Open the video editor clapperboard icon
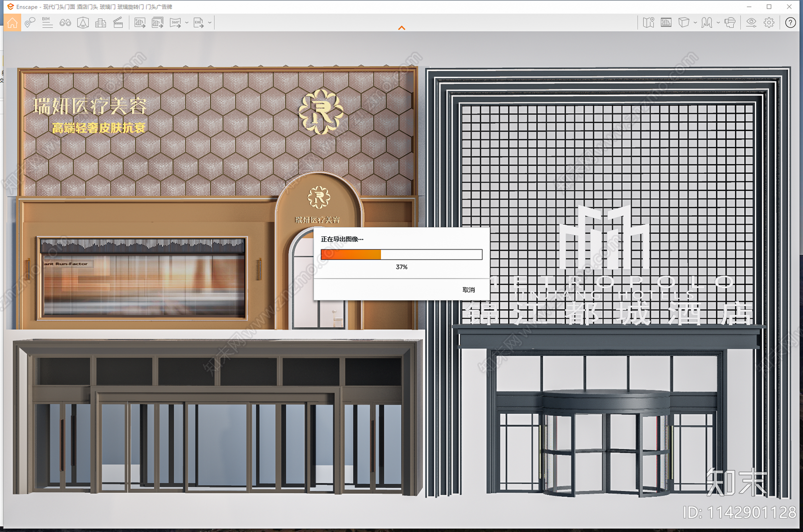803x532 pixels. point(118,23)
